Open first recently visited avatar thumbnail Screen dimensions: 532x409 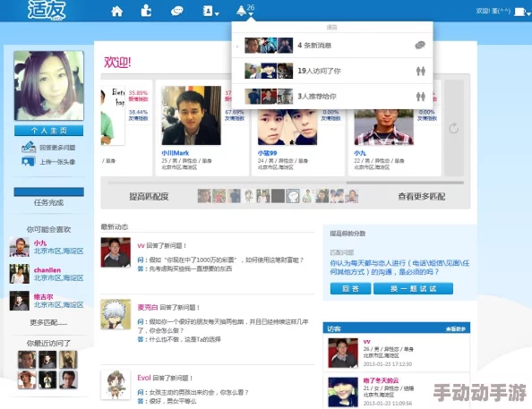pyautogui.click(x=27, y=360)
